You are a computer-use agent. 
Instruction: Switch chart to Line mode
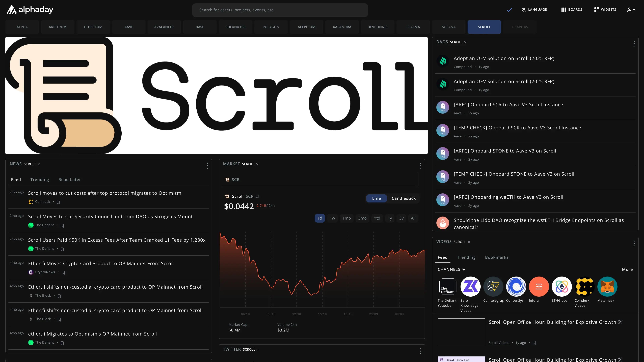click(377, 198)
